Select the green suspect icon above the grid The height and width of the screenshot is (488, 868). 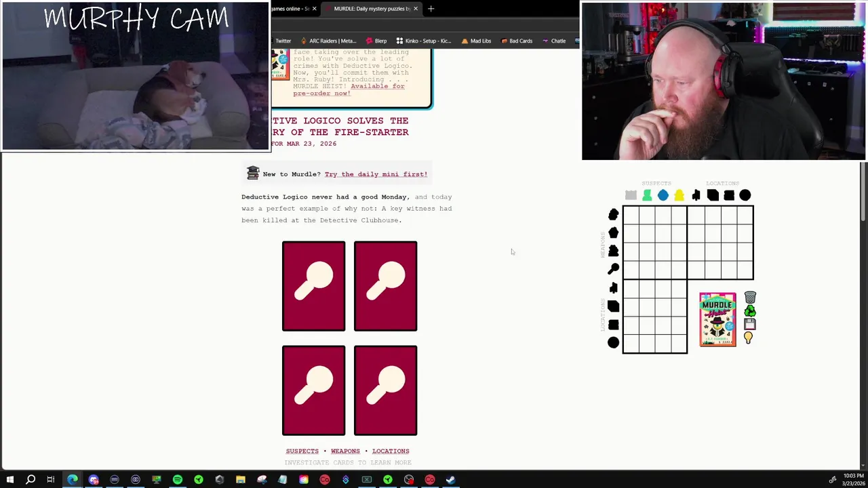pyautogui.click(x=647, y=195)
